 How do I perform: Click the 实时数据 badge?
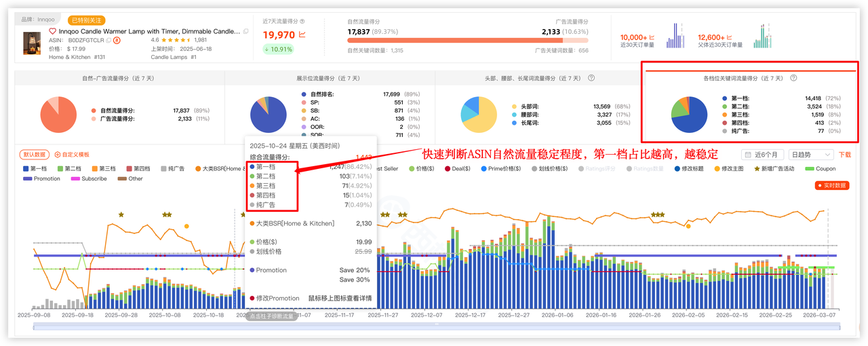click(831, 185)
